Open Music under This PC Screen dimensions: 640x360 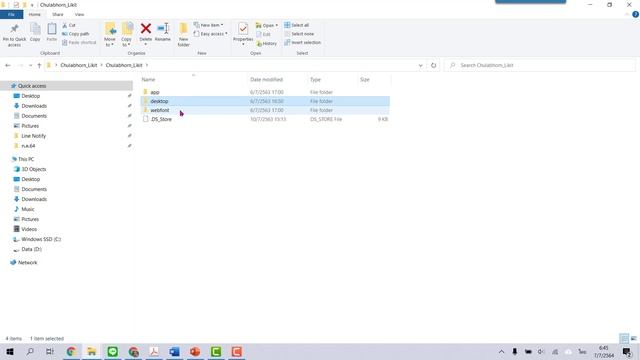(x=28, y=209)
